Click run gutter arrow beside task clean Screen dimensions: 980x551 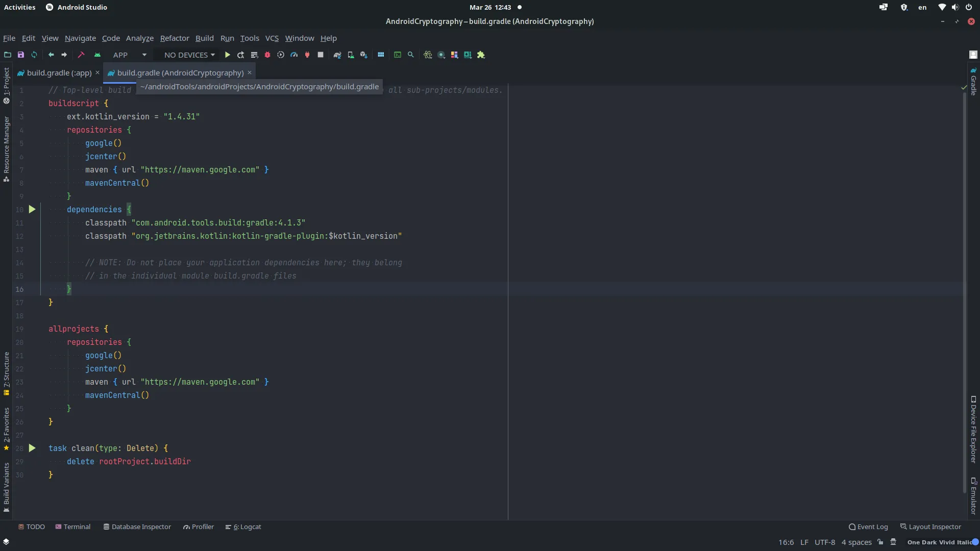tap(32, 448)
